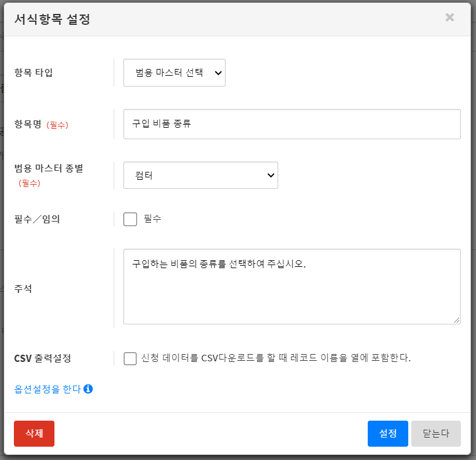Click the resize handle of the 주석 textarea
Image resolution: width=476 pixels, height=460 pixels.
(x=456, y=320)
